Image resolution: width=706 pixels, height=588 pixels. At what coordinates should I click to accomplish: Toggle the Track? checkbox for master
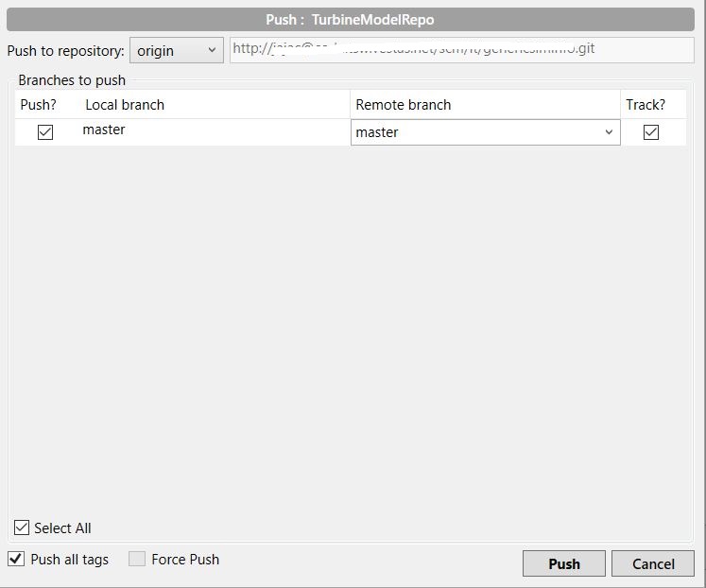coord(650,132)
